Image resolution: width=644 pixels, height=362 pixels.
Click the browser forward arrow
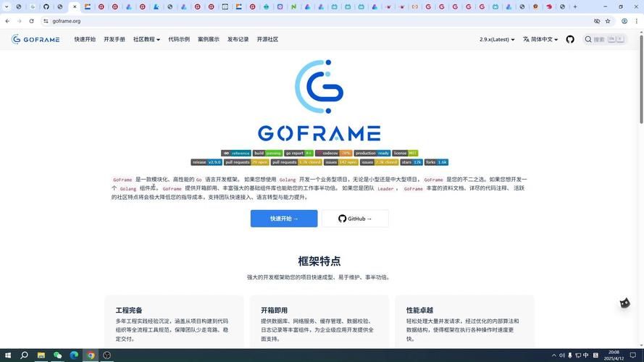(20, 21)
